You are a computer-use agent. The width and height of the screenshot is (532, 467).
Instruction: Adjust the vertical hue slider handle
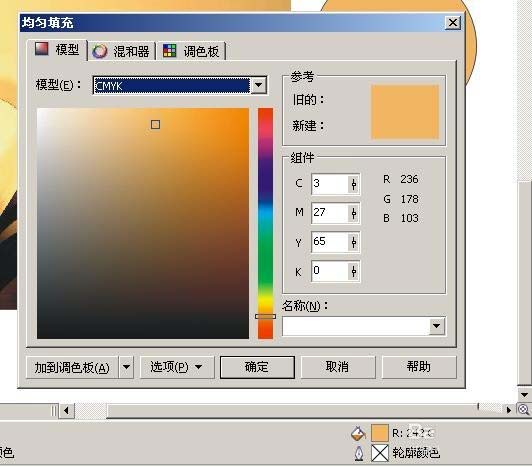265,316
